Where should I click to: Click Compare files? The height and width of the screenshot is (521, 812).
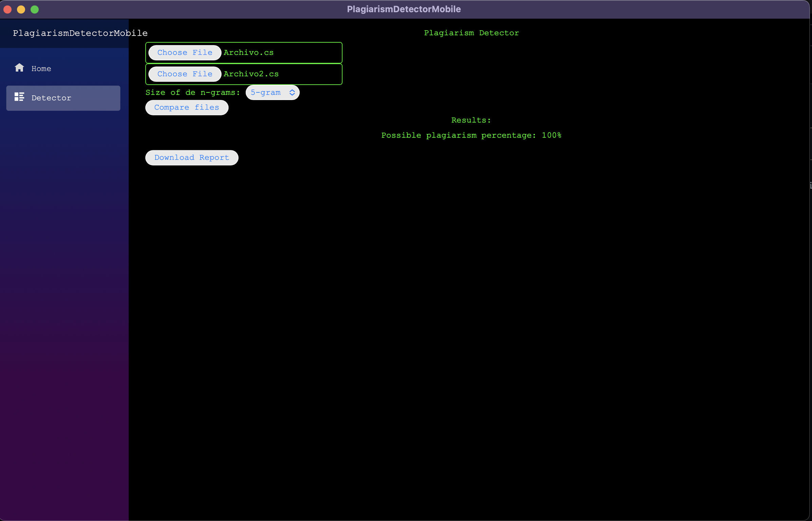tap(187, 108)
